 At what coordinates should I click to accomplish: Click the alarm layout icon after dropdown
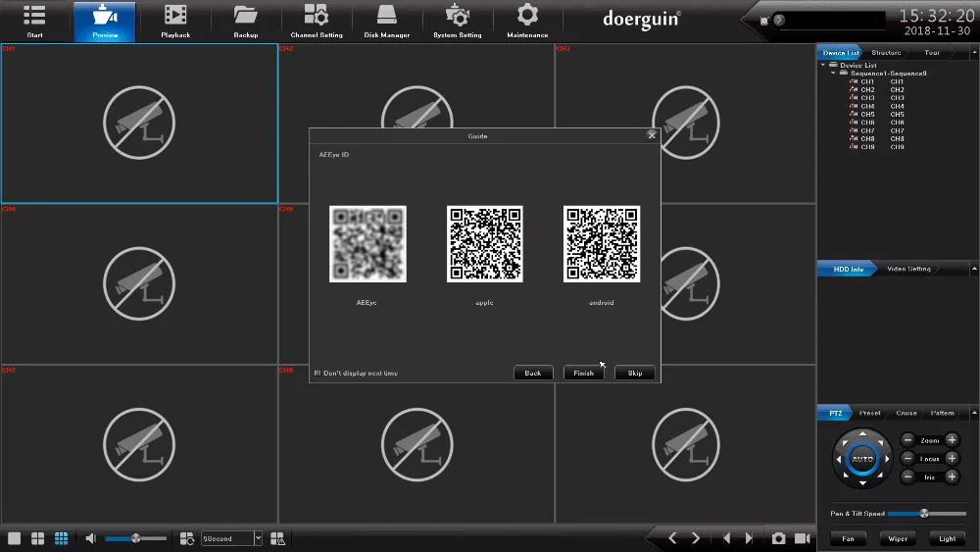point(277,538)
